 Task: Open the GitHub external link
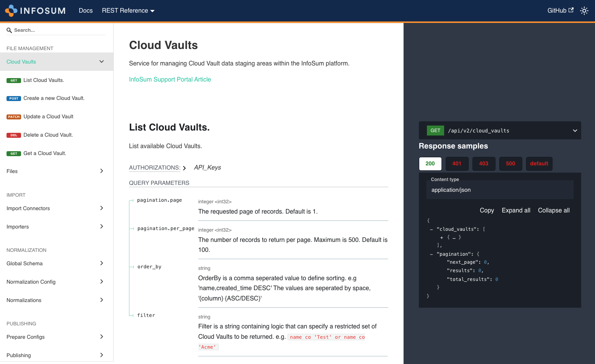tap(561, 11)
